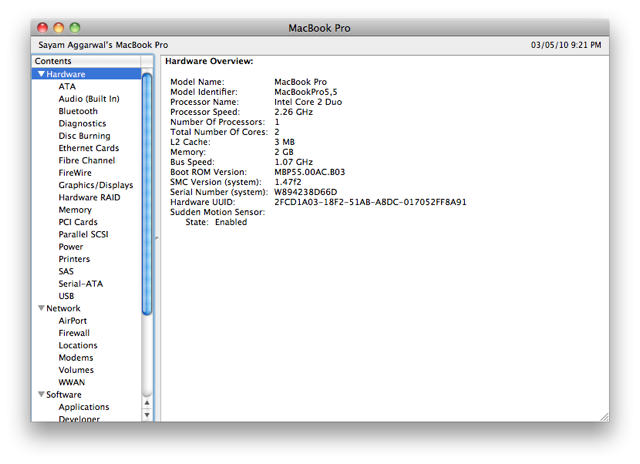Collapse the Software section triangle
The height and width of the screenshot is (464, 640).
coord(41,395)
